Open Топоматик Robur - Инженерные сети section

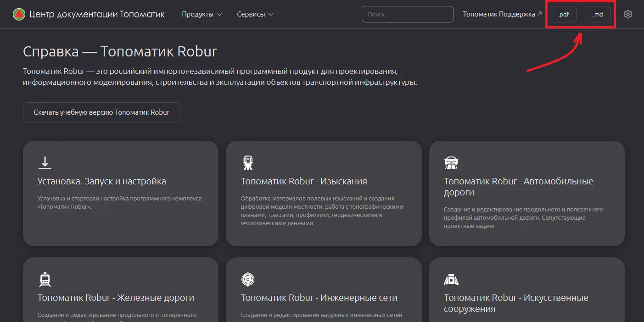pos(324,290)
